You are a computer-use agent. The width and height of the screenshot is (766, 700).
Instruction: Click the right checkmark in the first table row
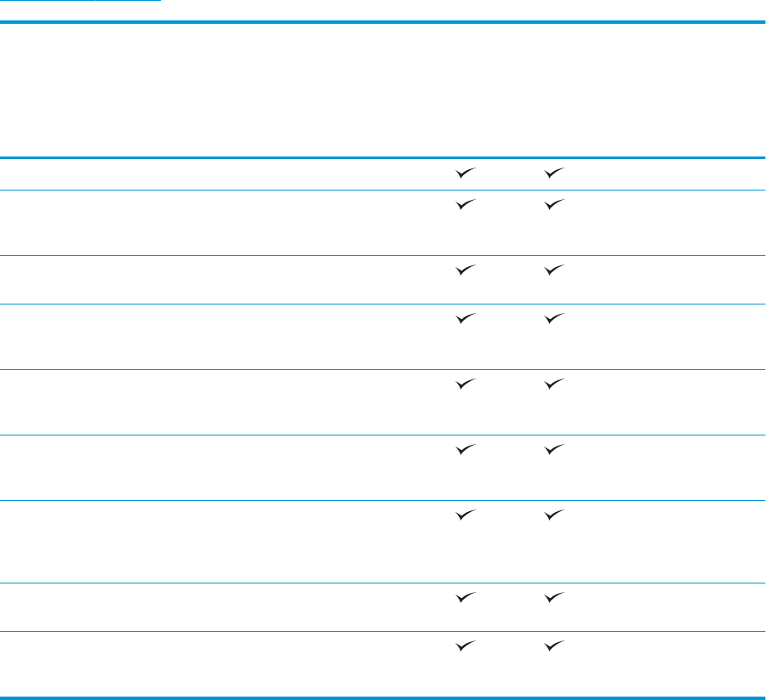[x=557, y=173]
